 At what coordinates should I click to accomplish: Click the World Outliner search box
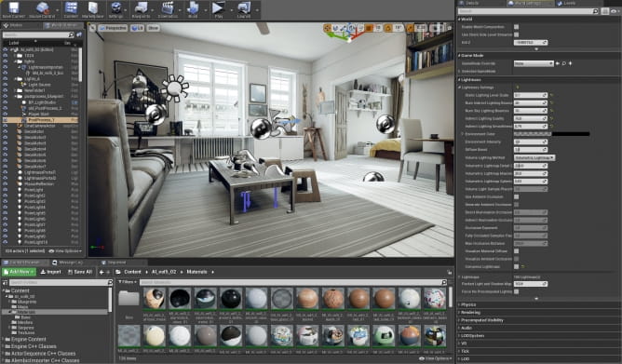click(x=38, y=34)
